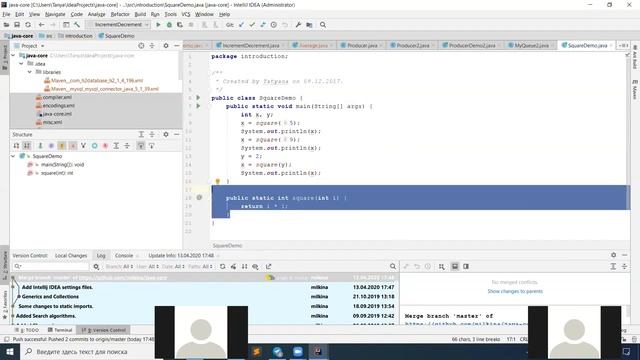Refresh the Version Control log
The height and width of the screenshot is (360, 640).
point(222,267)
